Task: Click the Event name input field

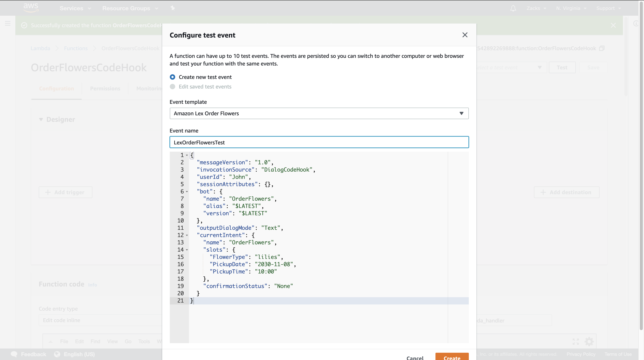Action: click(x=319, y=142)
